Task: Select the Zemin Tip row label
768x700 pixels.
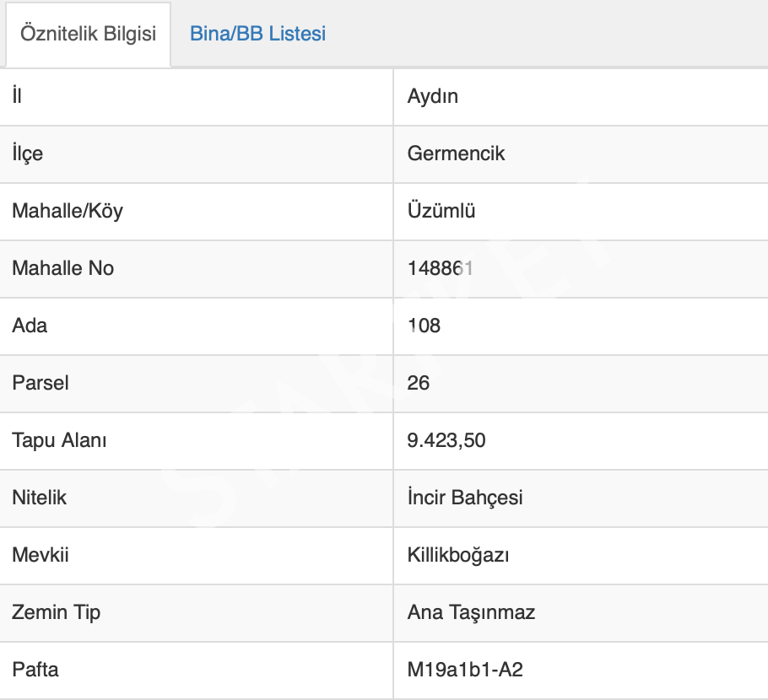Action: click(56, 612)
